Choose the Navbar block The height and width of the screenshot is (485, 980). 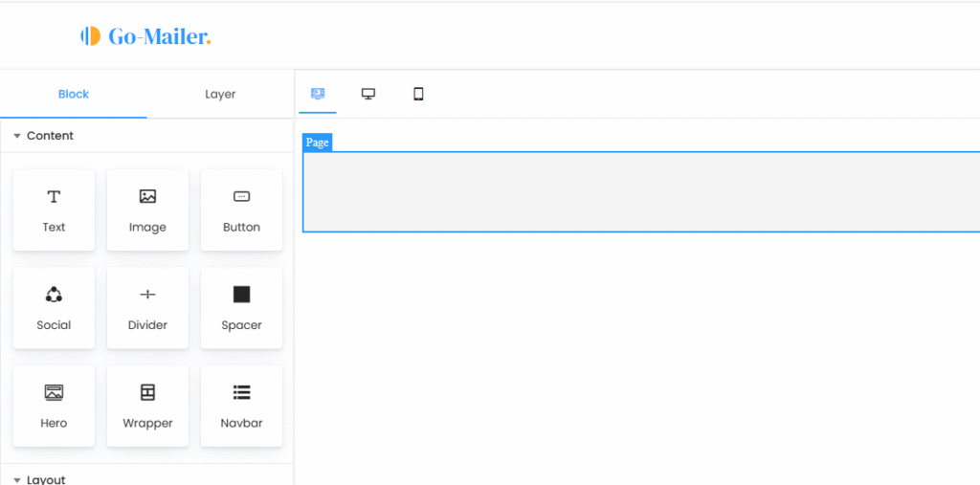click(241, 407)
